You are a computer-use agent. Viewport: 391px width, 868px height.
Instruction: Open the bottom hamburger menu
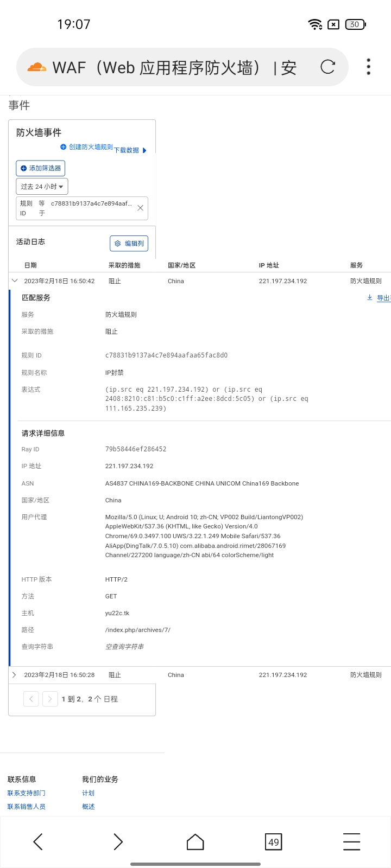[x=352, y=842]
